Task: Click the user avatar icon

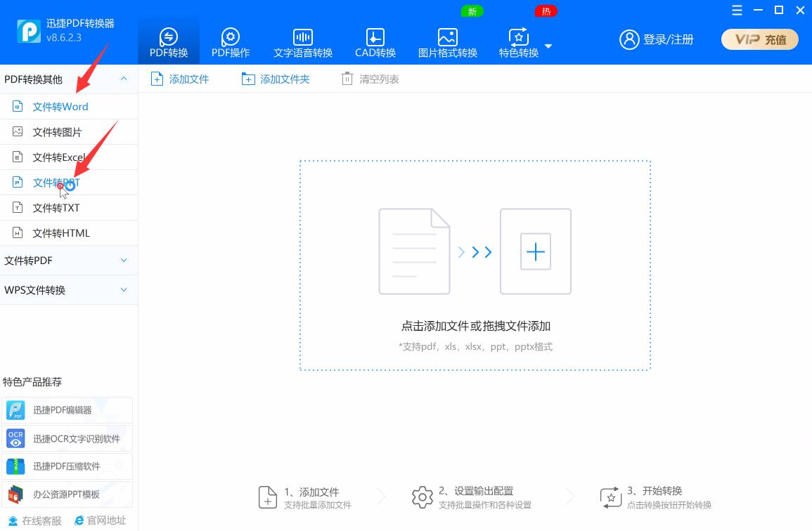Action: click(x=629, y=39)
